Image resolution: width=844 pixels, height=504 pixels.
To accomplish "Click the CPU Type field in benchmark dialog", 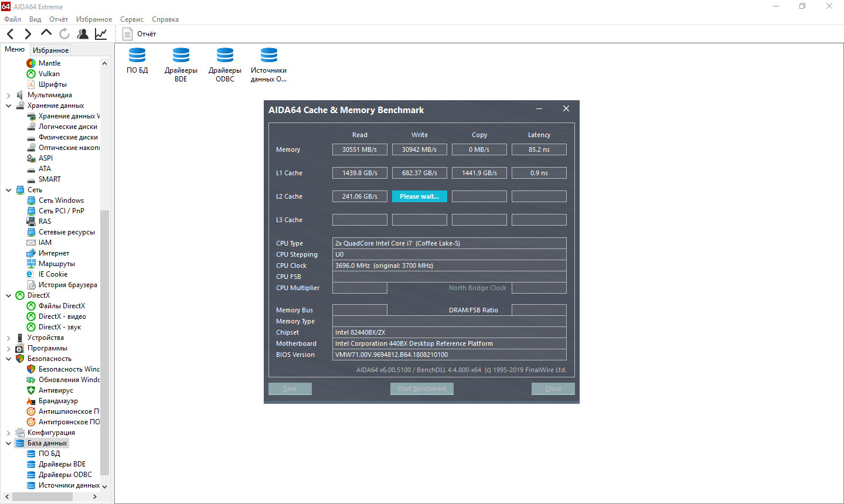I will [x=450, y=243].
